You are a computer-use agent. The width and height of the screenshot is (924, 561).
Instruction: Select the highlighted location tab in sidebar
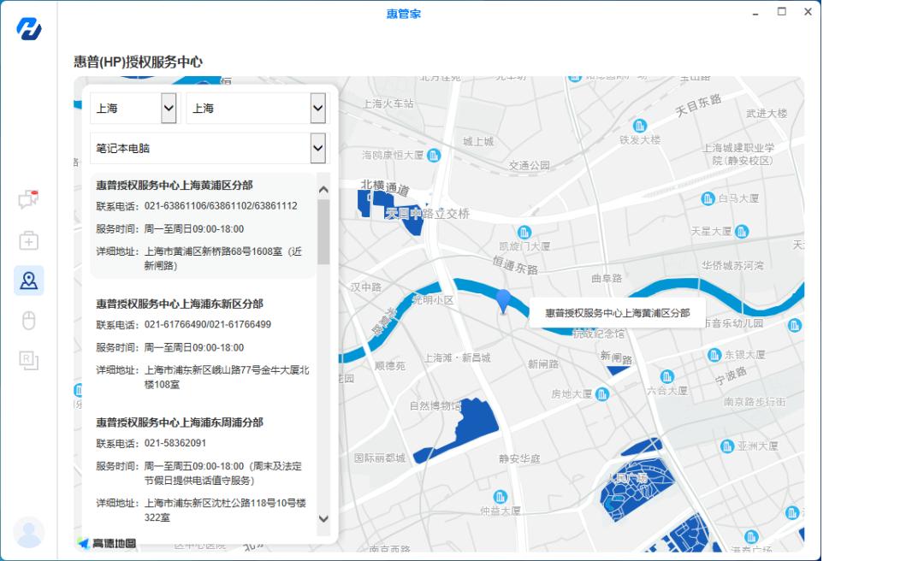[x=28, y=282]
